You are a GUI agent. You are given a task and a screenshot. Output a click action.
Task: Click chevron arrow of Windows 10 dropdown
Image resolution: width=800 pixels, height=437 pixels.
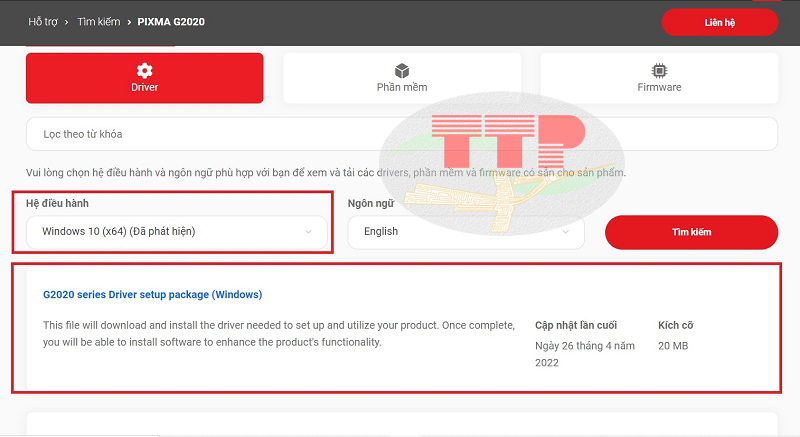308,232
